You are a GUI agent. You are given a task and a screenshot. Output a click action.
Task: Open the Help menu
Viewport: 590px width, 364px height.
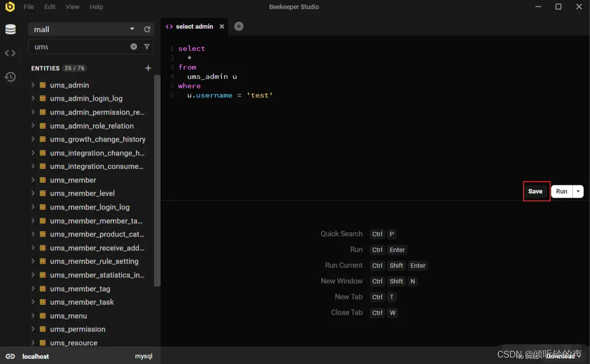(x=96, y=7)
